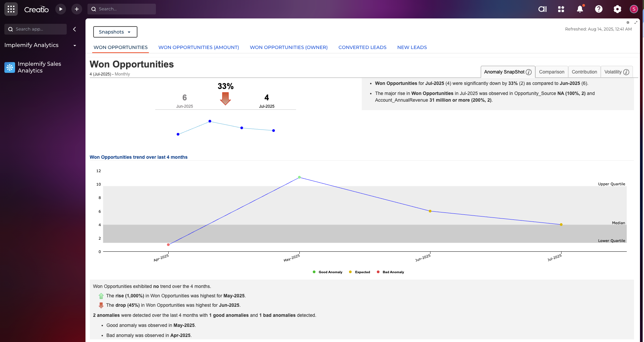This screenshot has width=644, height=342.
Task: Open the user profile avatar
Action: [634, 9]
